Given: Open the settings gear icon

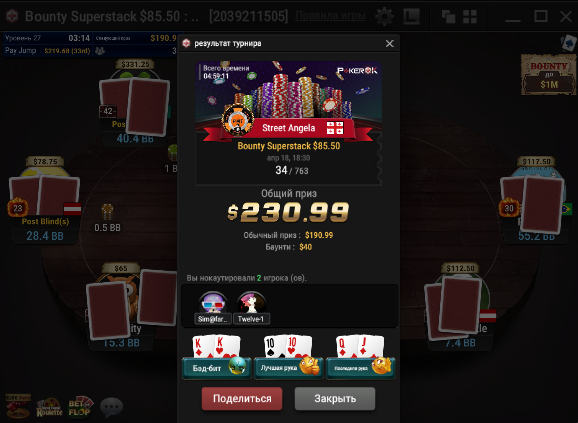Looking at the screenshot, I should point(384,17).
